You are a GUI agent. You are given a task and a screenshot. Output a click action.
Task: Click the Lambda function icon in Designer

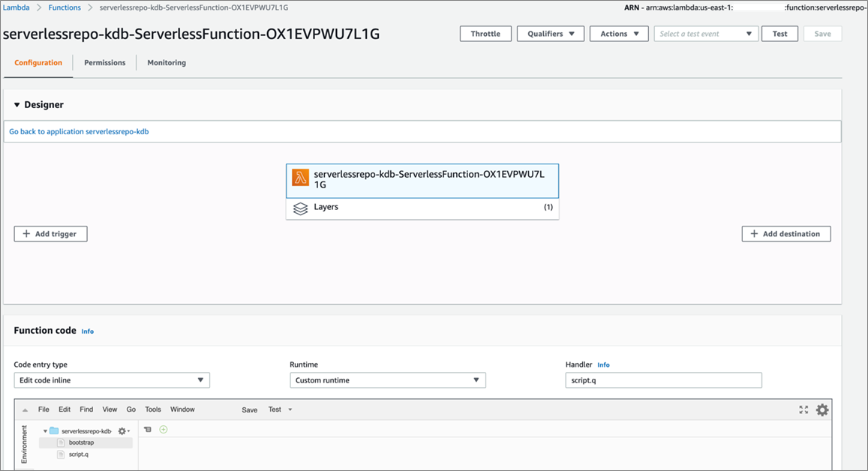click(300, 178)
